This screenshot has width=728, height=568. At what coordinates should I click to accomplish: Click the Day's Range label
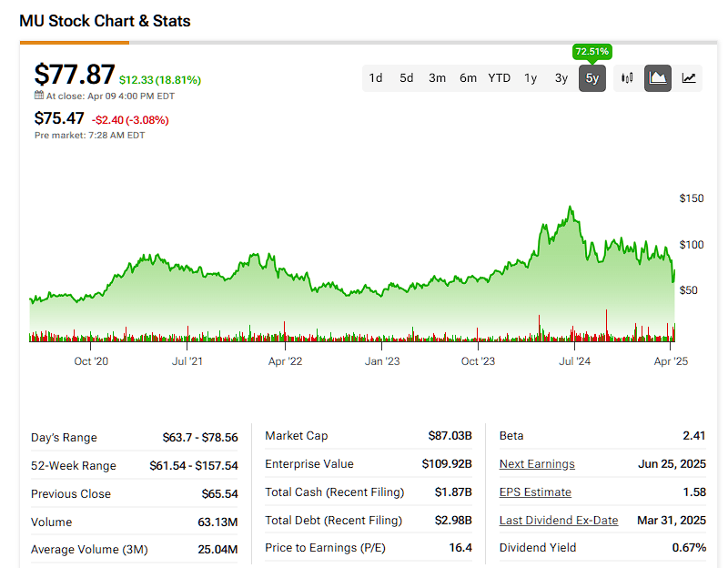coord(64,438)
